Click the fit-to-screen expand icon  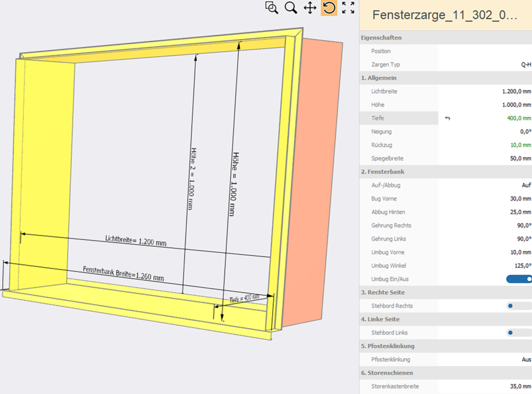pos(348,8)
